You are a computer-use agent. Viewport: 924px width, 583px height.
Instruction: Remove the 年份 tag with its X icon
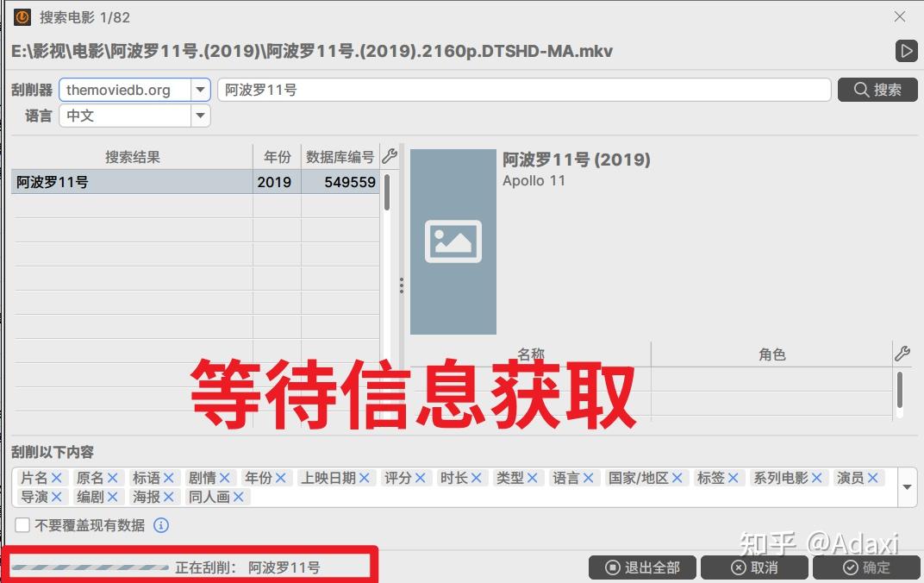click(x=278, y=477)
